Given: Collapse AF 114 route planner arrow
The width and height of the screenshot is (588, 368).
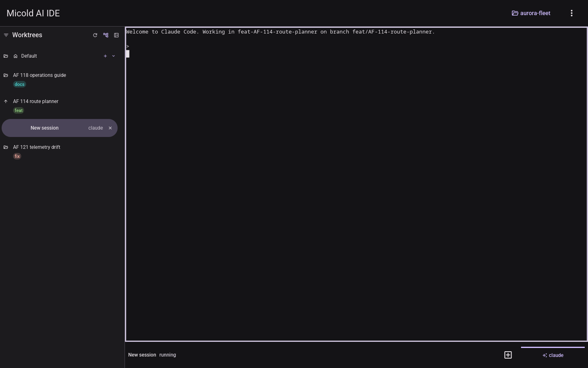Looking at the screenshot, I should (6, 101).
